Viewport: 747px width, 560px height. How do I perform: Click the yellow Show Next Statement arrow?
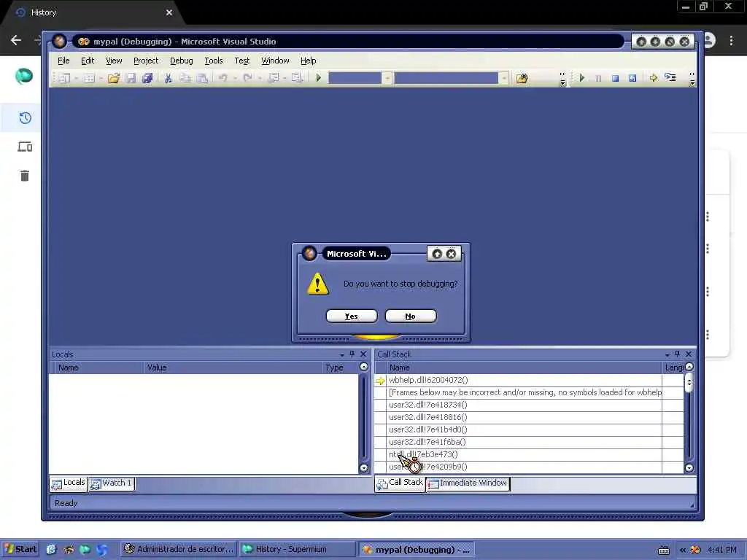[x=653, y=78]
